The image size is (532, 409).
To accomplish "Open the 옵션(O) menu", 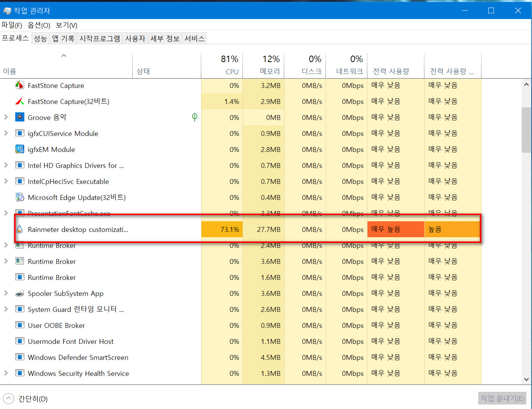I will tap(39, 25).
